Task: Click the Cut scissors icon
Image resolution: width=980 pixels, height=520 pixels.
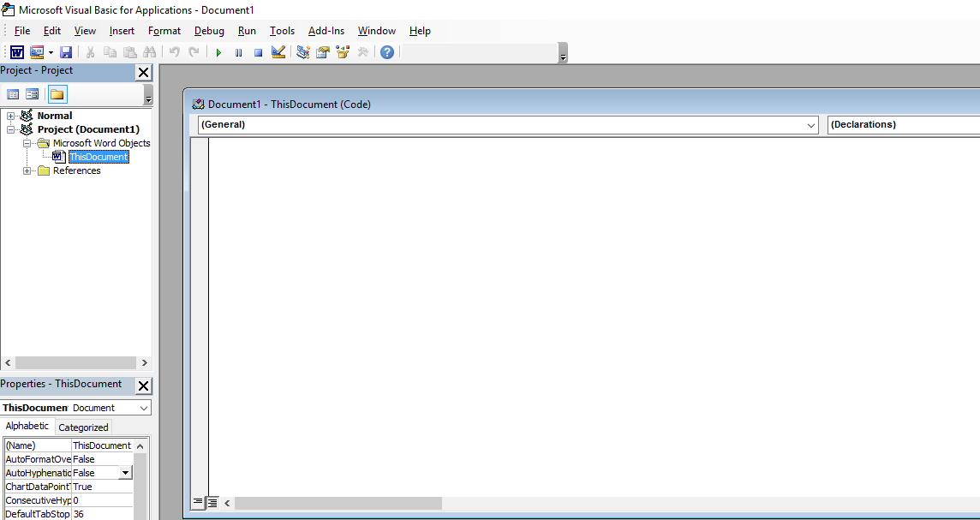Action: [90, 52]
